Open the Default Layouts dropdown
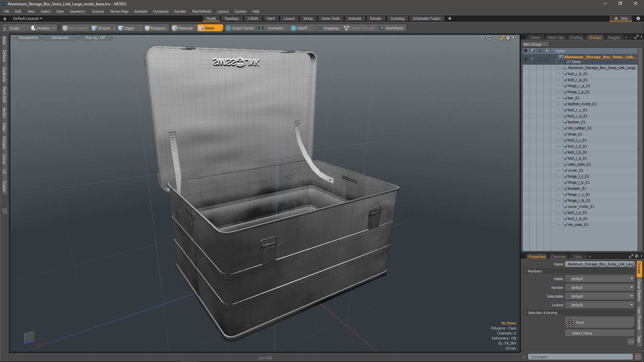The height and width of the screenshot is (362, 644). [x=28, y=18]
